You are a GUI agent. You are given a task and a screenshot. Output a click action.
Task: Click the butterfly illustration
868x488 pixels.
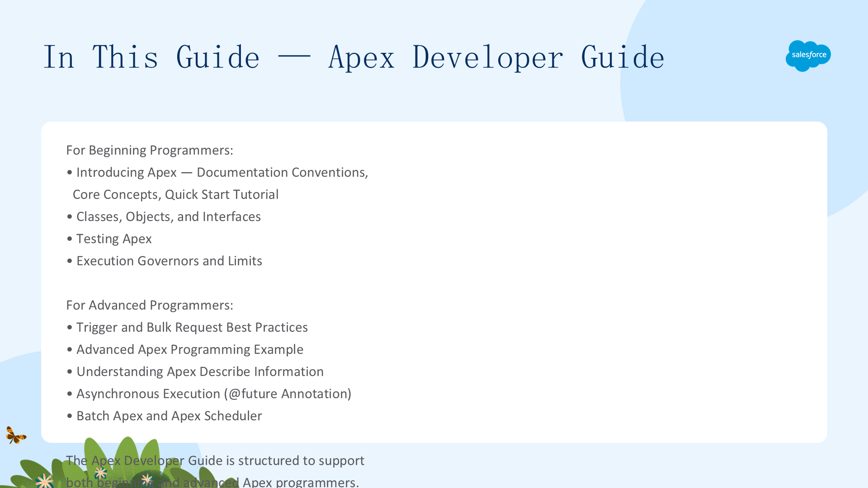[x=16, y=435]
